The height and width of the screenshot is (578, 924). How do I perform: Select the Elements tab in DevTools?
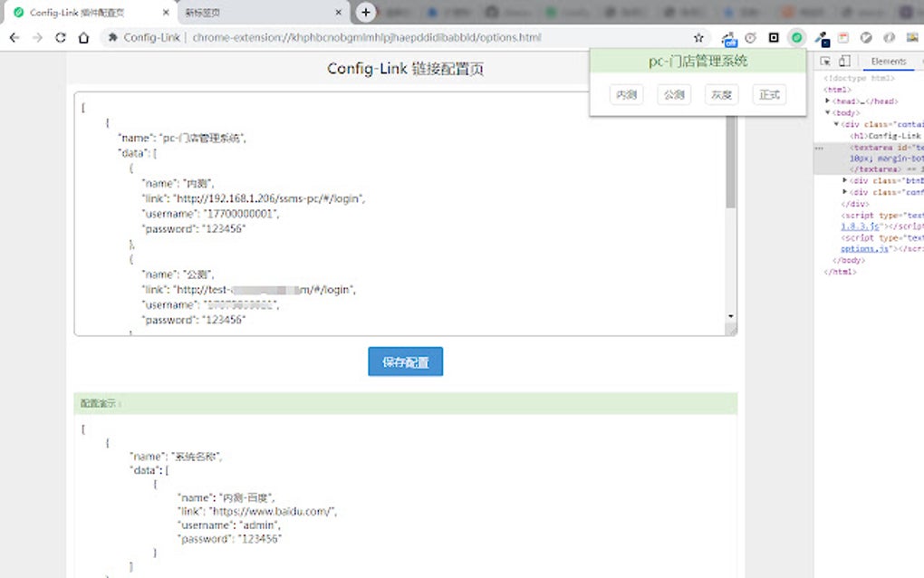coord(888,62)
